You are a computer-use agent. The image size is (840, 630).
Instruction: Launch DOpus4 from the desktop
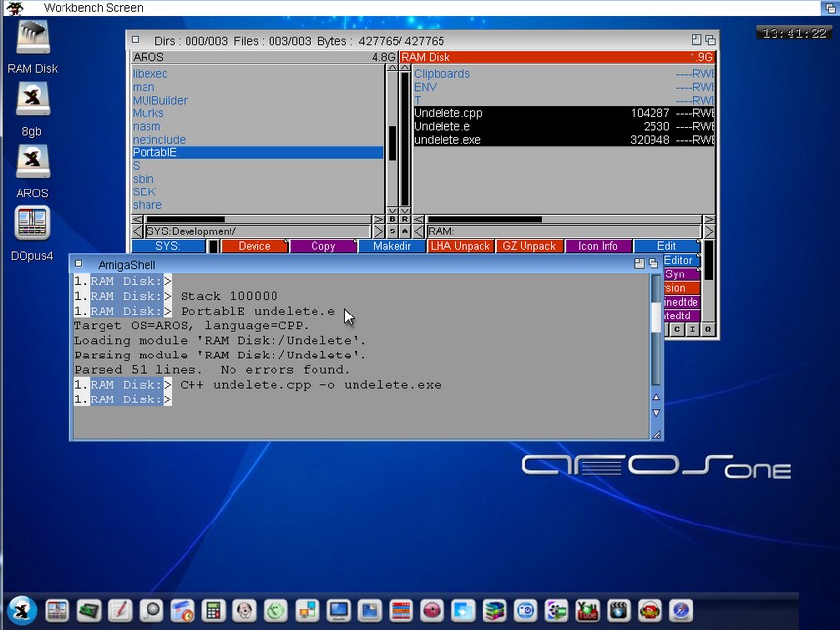point(32,225)
